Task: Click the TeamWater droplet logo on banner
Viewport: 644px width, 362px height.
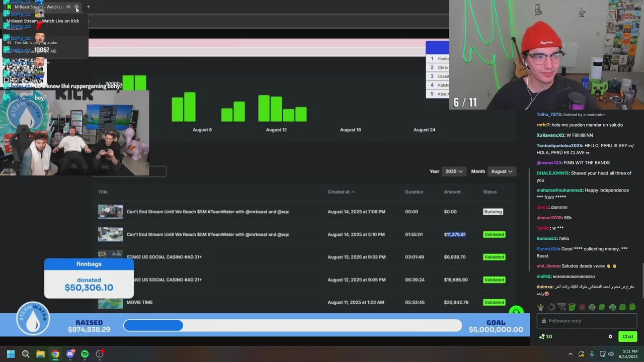Action: (33, 318)
